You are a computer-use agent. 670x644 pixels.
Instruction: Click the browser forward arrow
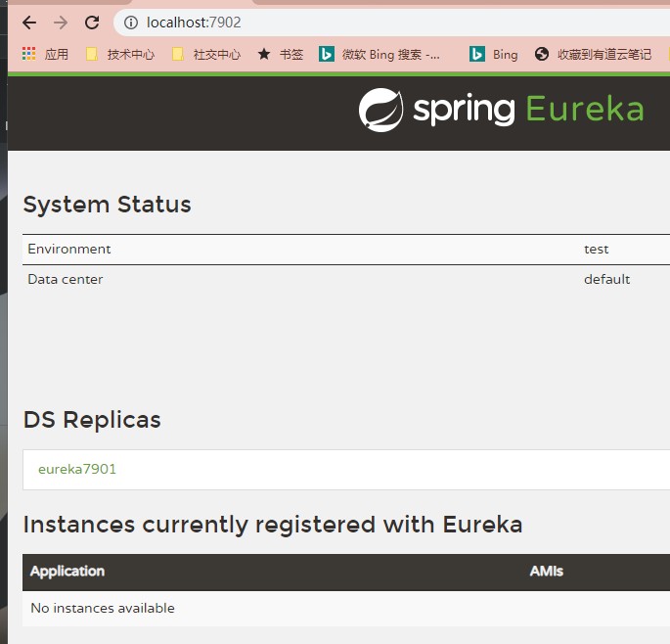[61, 23]
